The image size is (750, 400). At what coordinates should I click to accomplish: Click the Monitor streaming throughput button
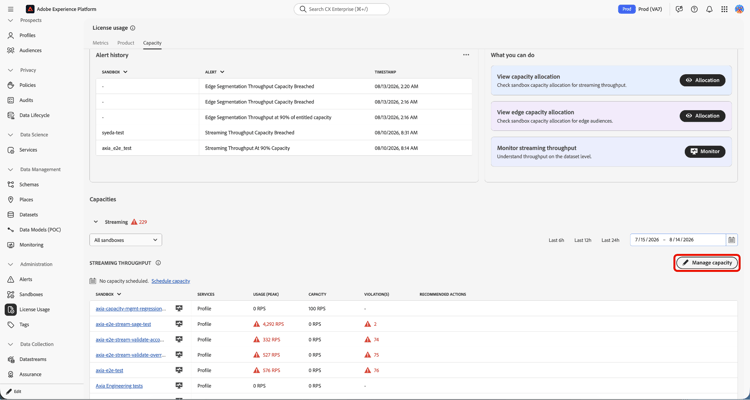click(705, 151)
